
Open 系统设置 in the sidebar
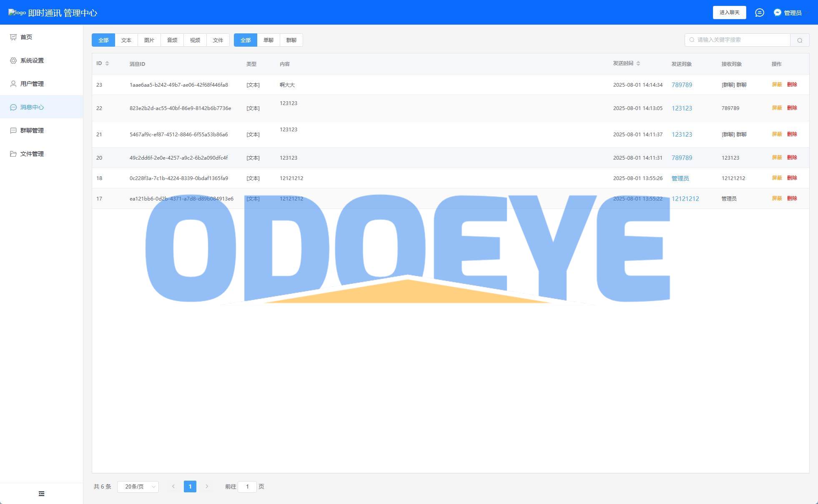tap(32, 60)
